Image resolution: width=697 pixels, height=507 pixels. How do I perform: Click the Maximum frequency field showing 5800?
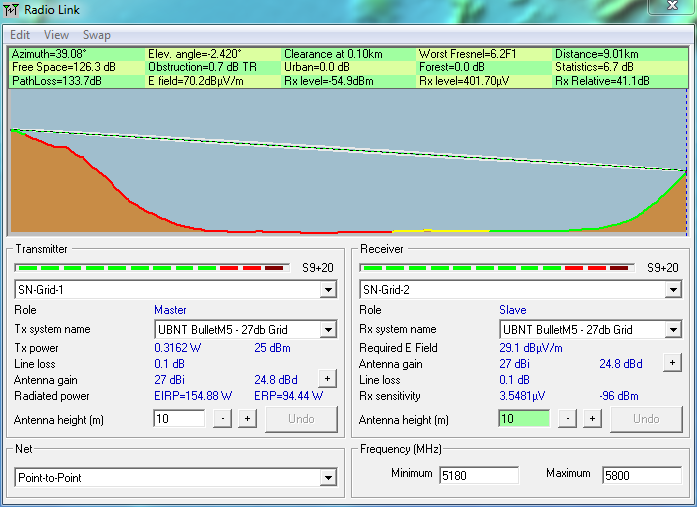click(641, 475)
